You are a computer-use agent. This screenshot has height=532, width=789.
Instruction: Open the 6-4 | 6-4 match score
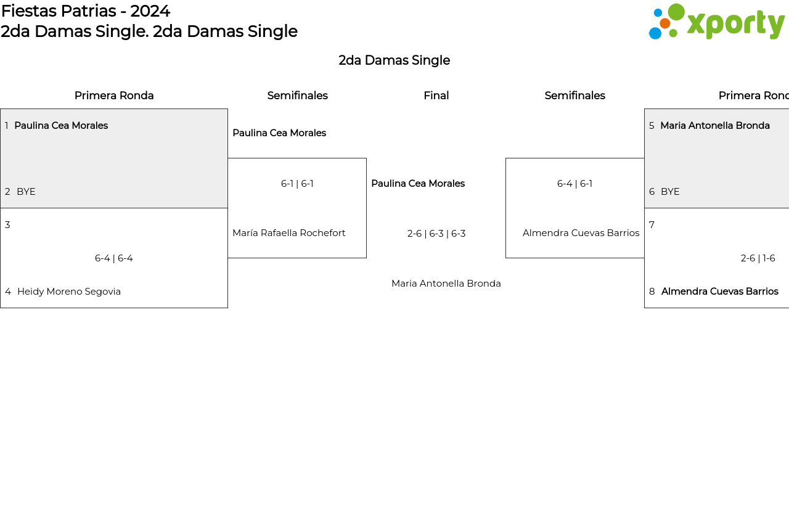[114, 258]
